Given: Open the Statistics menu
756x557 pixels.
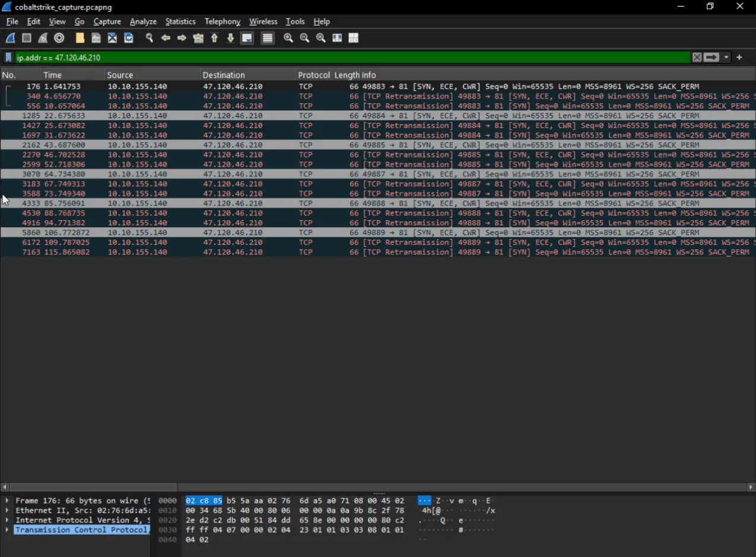Looking at the screenshot, I should click(x=180, y=21).
